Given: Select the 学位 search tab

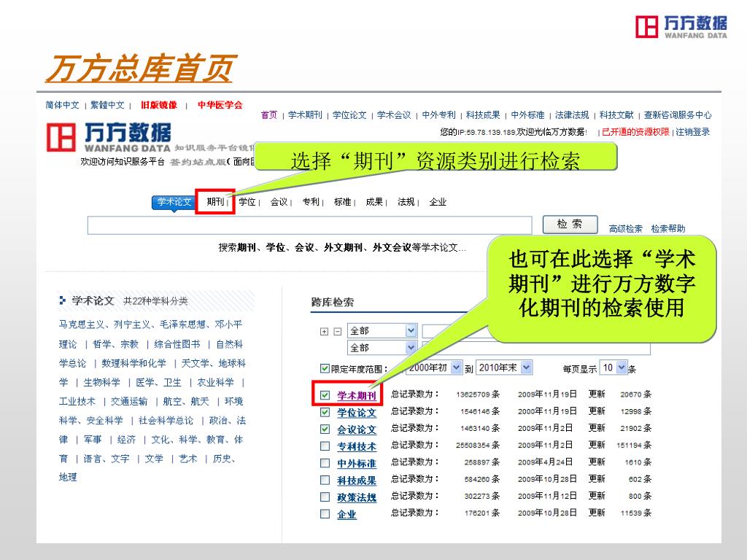Looking at the screenshot, I should (x=247, y=202).
